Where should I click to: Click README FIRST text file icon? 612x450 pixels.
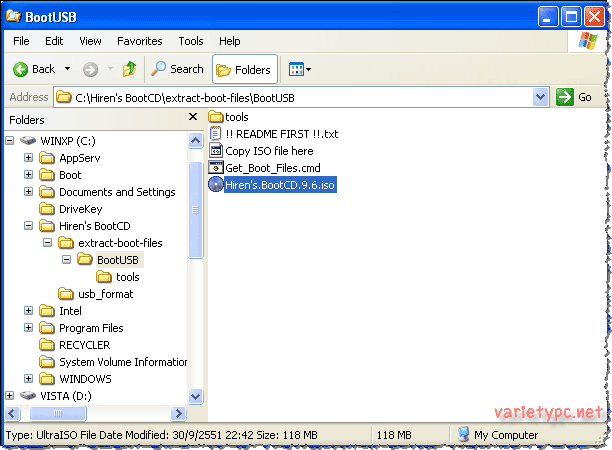click(216, 133)
